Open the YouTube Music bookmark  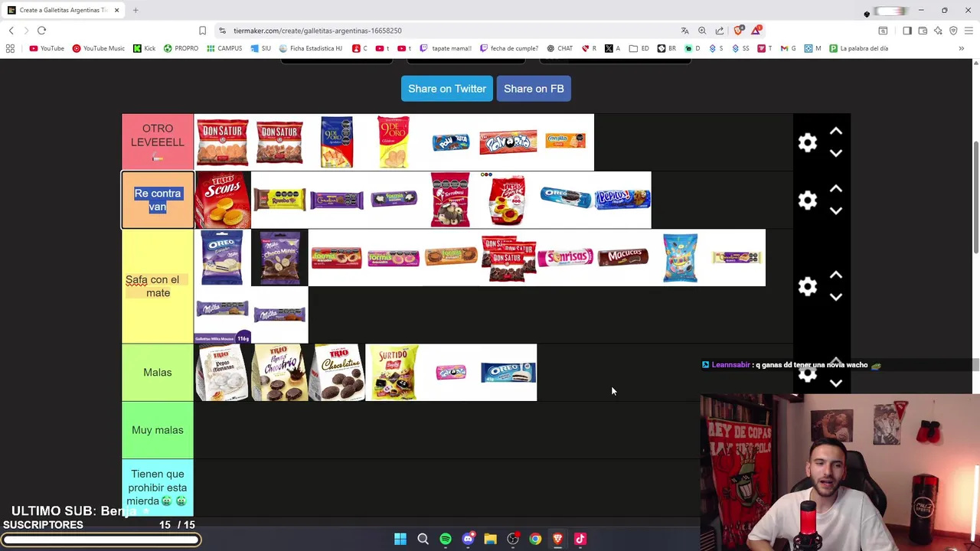click(x=98, y=48)
